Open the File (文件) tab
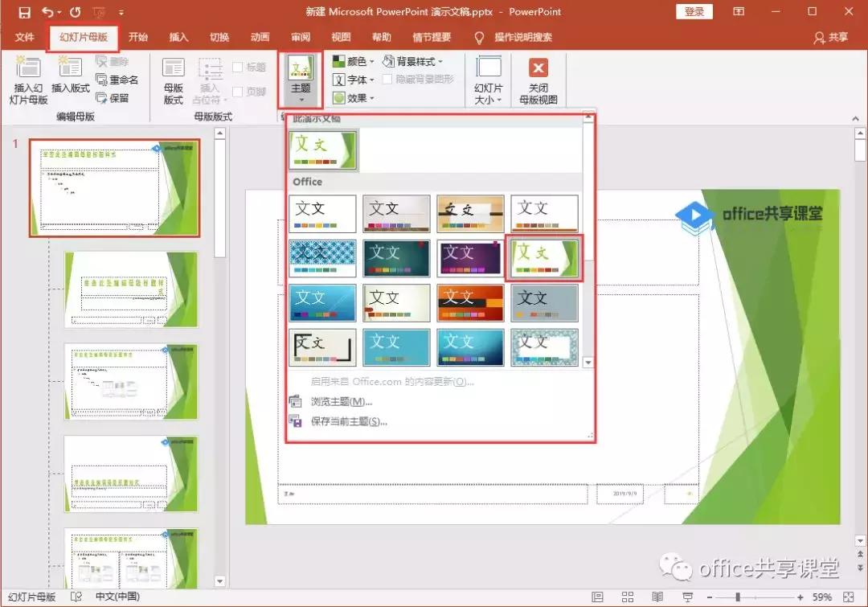 pyautogui.click(x=25, y=38)
